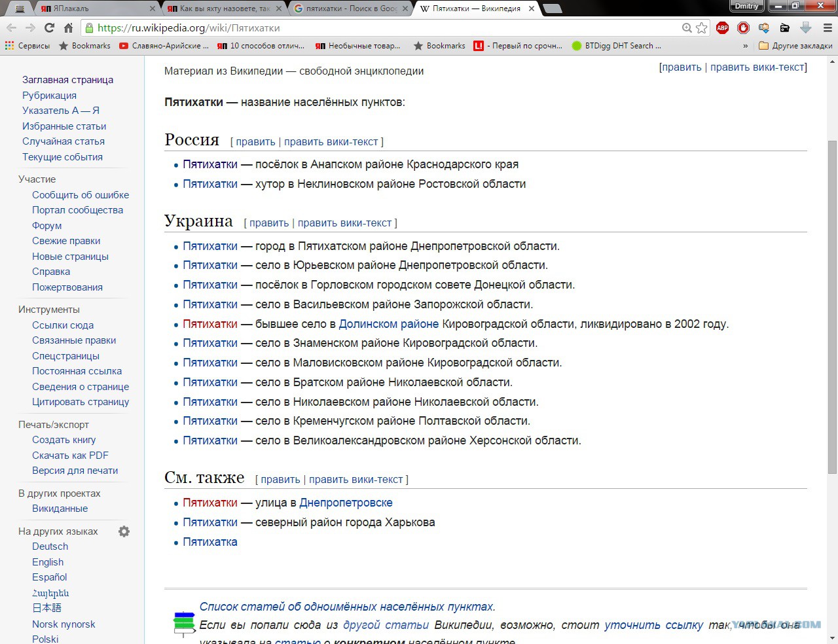The height and width of the screenshot is (644, 838).
Task: Switch to Deutsch language version
Action: tap(50, 546)
